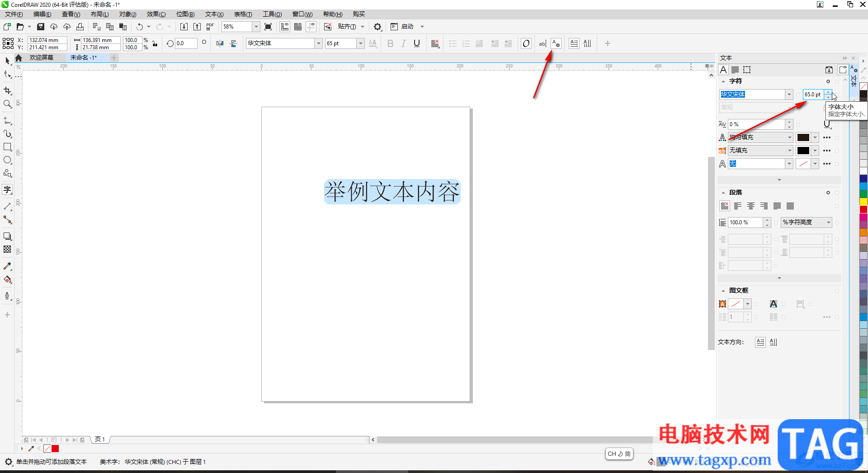The width and height of the screenshot is (868, 473).
Task: Pick the yellow swatch in the color palette
Action: pyautogui.click(x=863, y=202)
